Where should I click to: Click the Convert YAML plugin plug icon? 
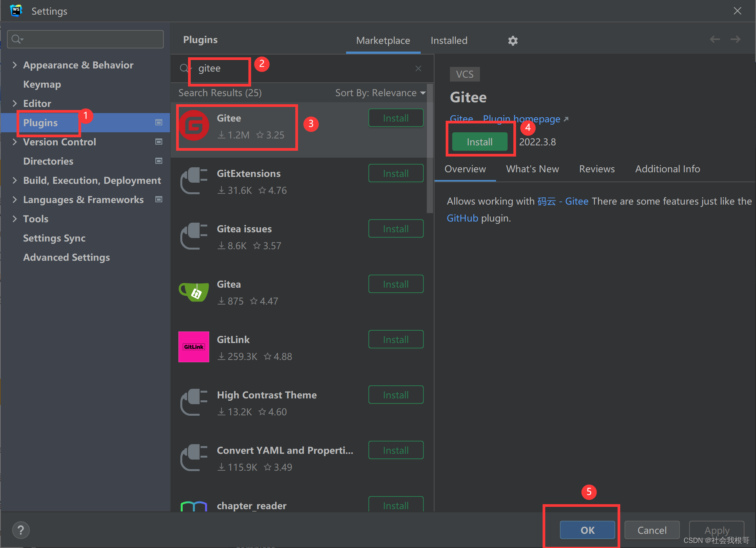click(194, 458)
